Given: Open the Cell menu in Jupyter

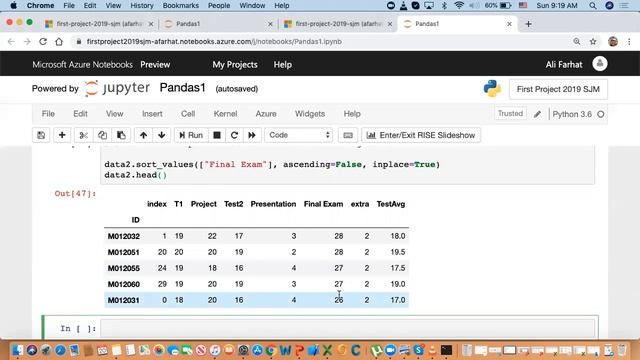Looking at the screenshot, I should pos(188,114).
